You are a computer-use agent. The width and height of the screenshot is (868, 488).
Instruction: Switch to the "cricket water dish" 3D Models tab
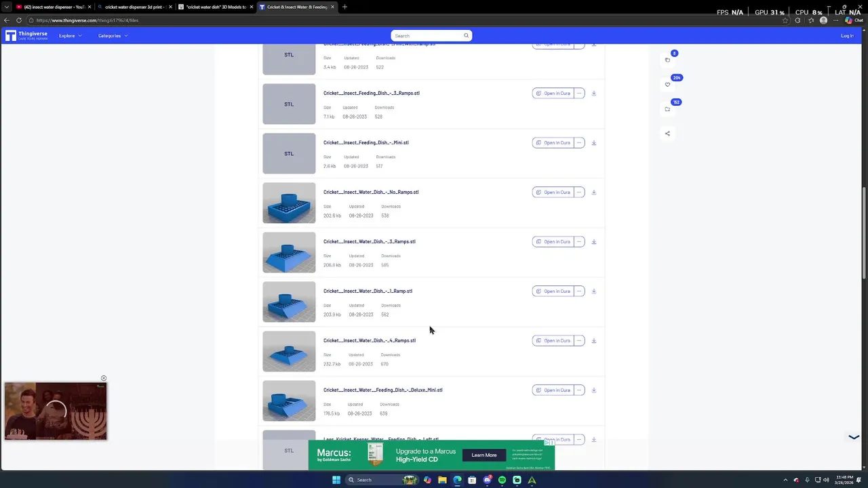(x=215, y=7)
